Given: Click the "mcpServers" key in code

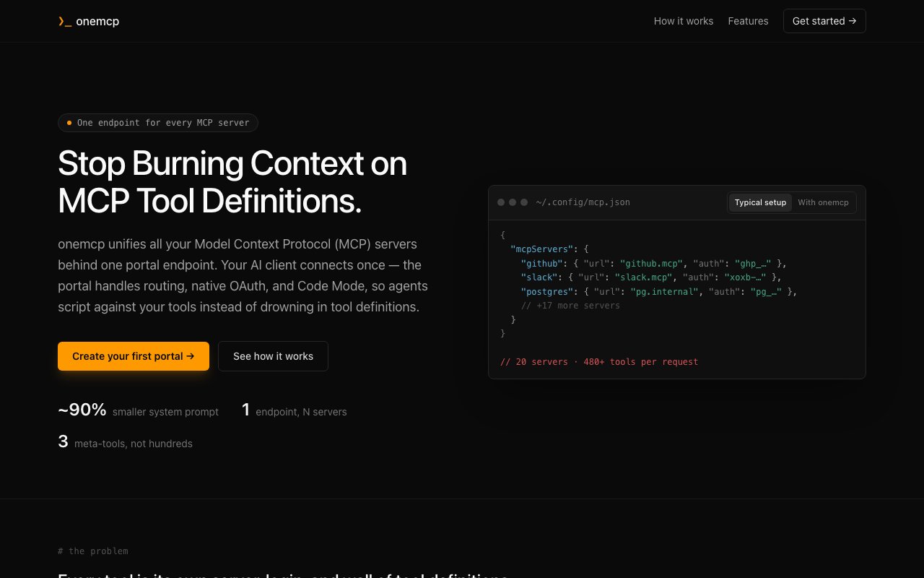Looking at the screenshot, I should pos(541,249).
